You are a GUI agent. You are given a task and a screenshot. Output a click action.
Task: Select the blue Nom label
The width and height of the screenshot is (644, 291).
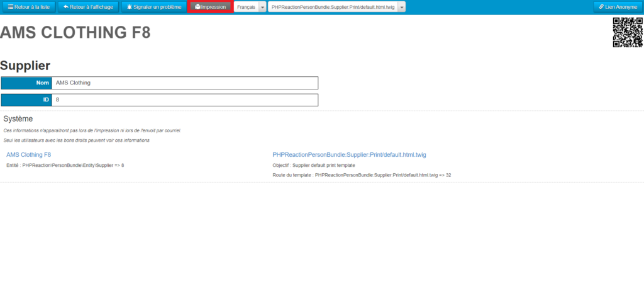[26, 83]
